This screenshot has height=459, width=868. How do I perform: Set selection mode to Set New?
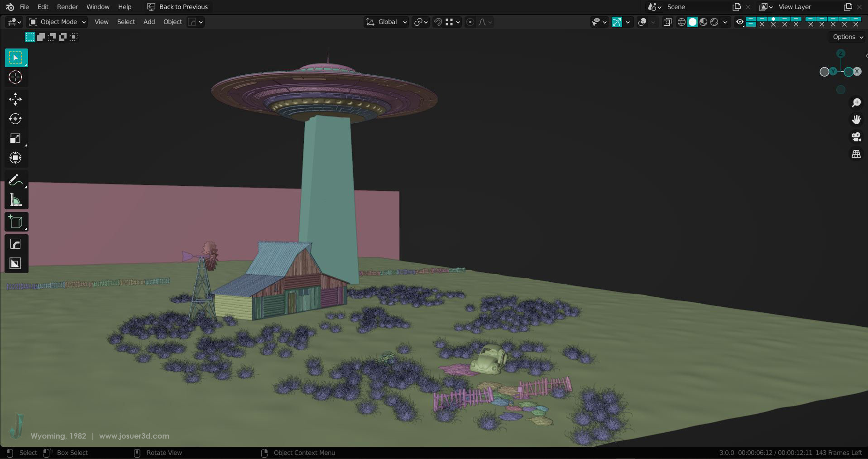click(30, 37)
